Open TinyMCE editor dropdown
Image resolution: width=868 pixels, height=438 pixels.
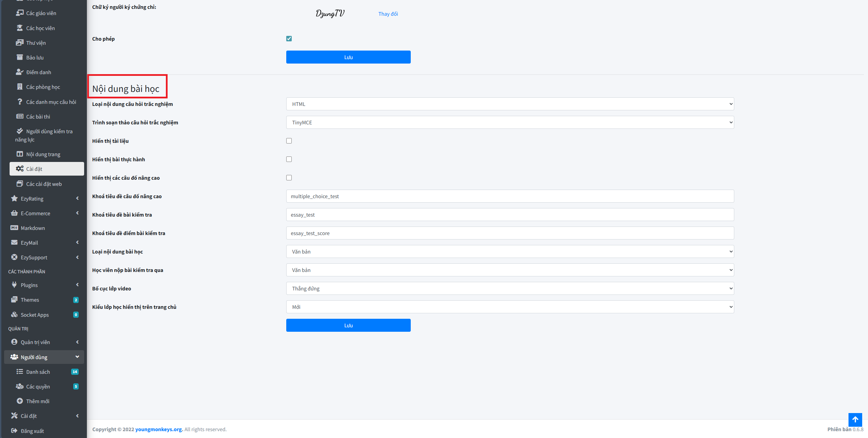(x=510, y=122)
